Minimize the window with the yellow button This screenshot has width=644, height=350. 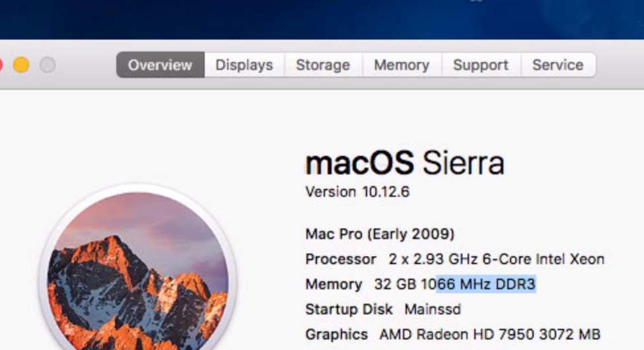[21, 65]
